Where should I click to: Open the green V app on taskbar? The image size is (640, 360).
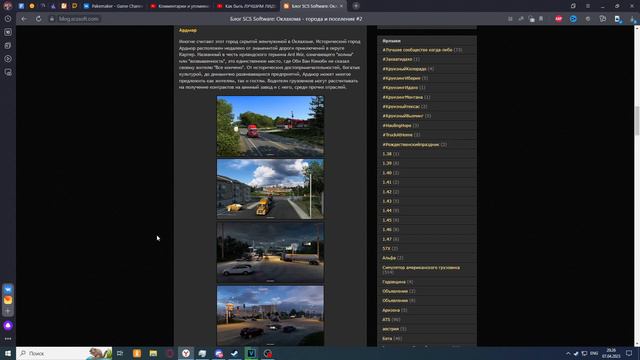pos(251,353)
